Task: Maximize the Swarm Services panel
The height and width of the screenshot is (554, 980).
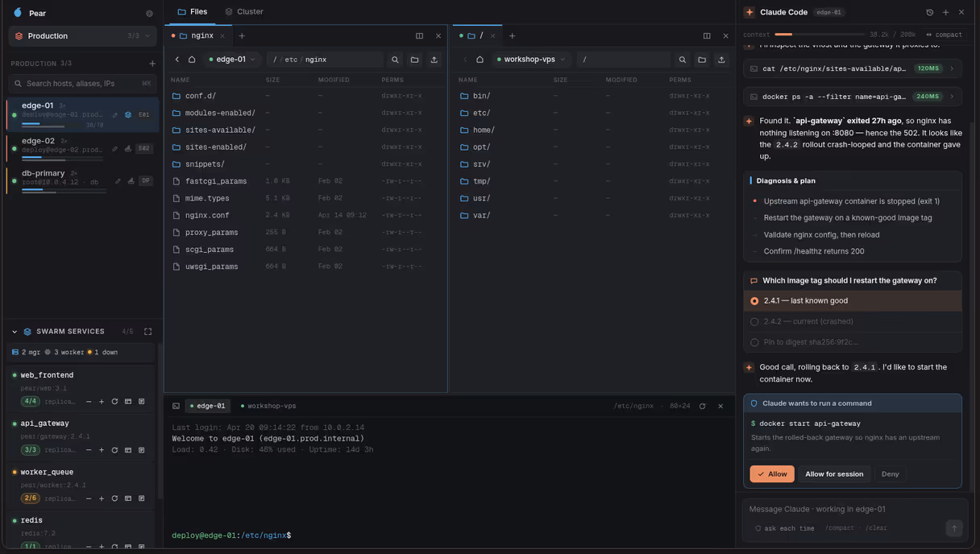Action: (x=148, y=332)
